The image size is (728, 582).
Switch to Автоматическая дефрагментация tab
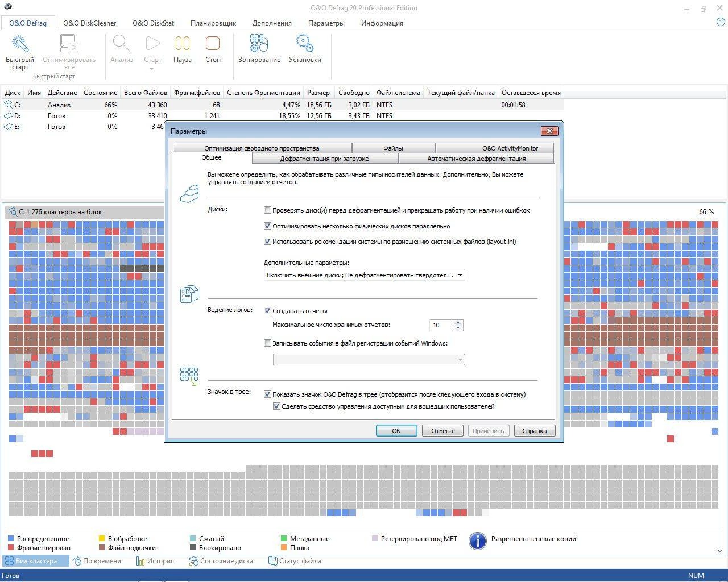tap(477, 159)
